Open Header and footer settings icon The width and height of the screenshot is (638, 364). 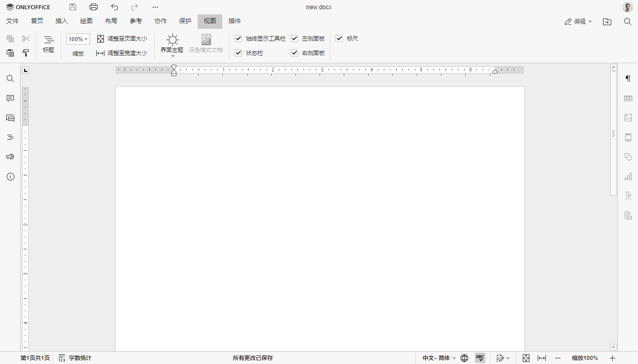(628, 137)
